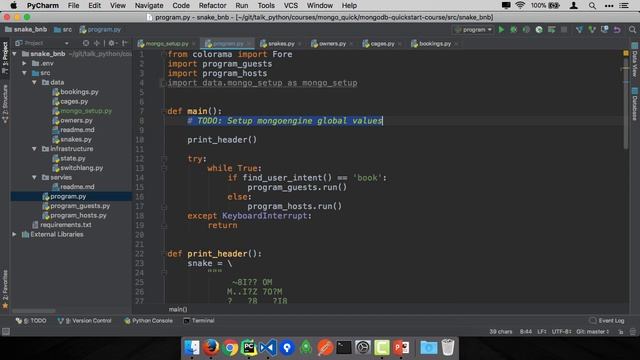Screen dimensions: 640x360
Task: Click src breadcrumb in navigation bar
Action: (63, 29)
